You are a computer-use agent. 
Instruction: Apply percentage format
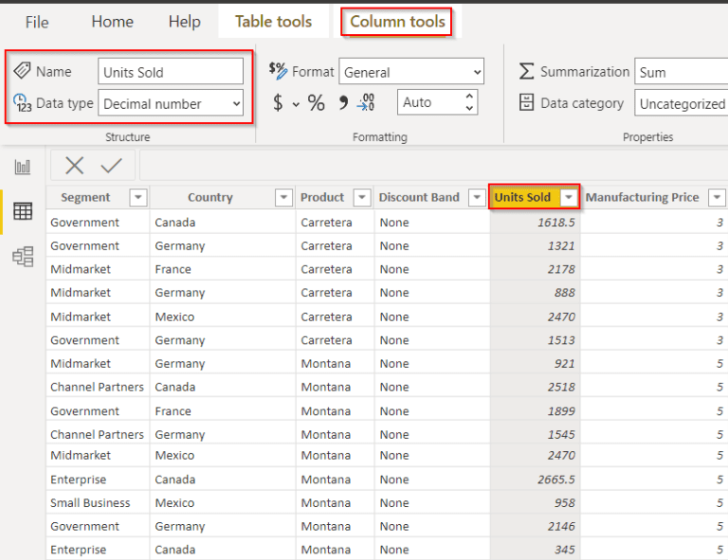[x=317, y=102]
